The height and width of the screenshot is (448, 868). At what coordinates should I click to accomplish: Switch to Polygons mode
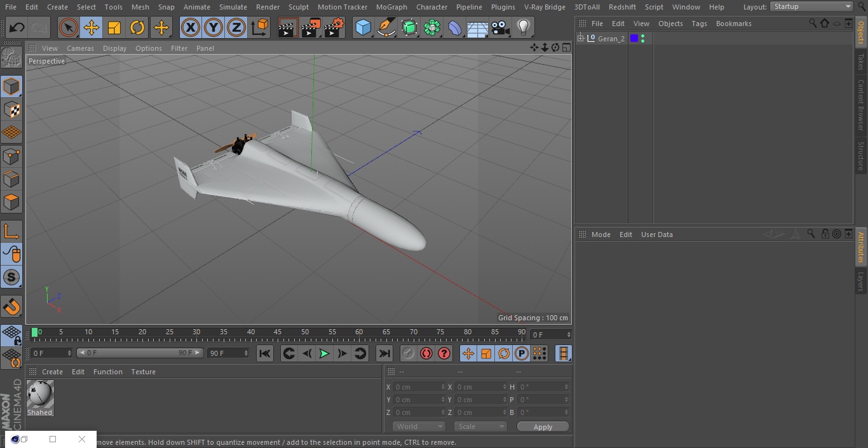pos(11,202)
